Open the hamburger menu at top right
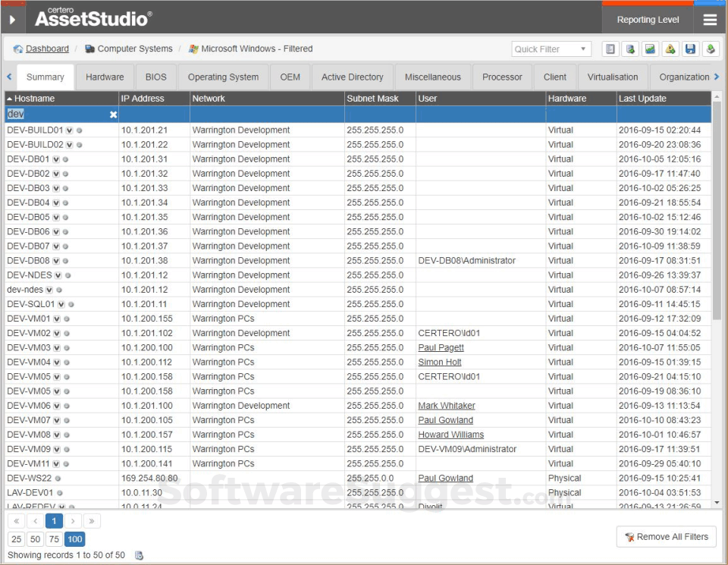This screenshot has height=565, width=728. [710, 20]
